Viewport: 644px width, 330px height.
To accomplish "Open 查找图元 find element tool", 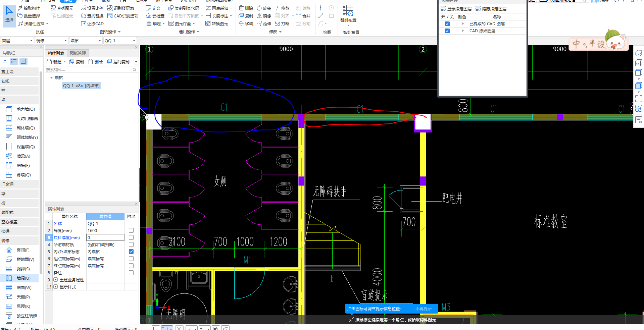I will [62, 8].
